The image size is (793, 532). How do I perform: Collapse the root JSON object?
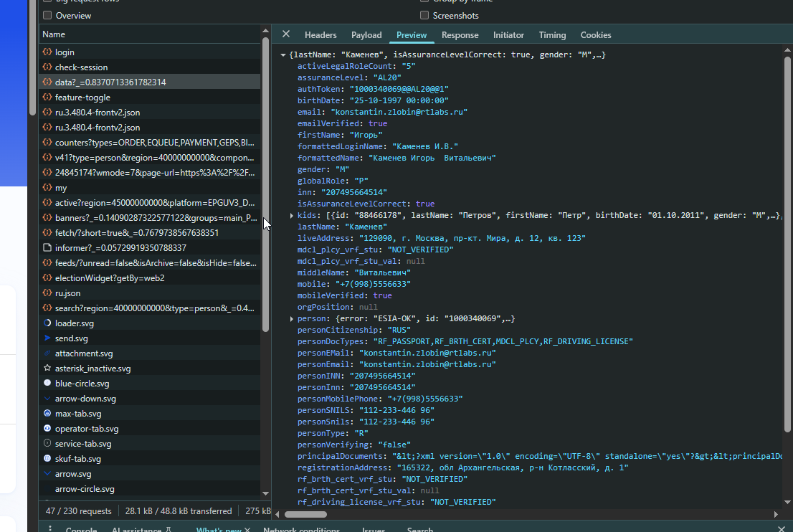pyautogui.click(x=283, y=54)
